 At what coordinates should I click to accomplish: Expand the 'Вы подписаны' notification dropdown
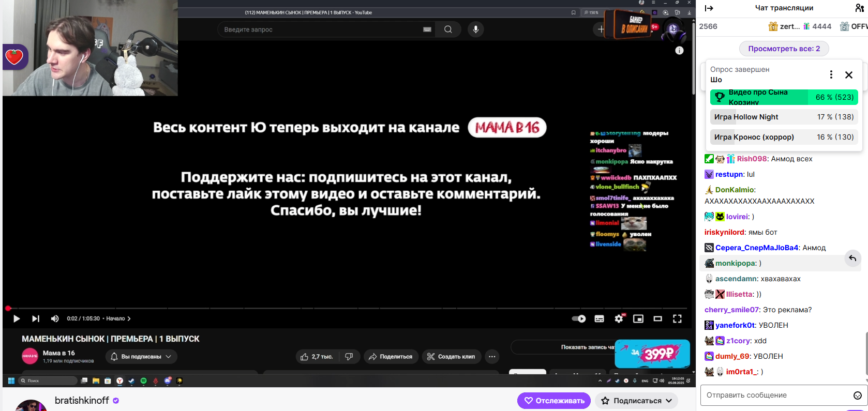pyautogui.click(x=141, y=357)
